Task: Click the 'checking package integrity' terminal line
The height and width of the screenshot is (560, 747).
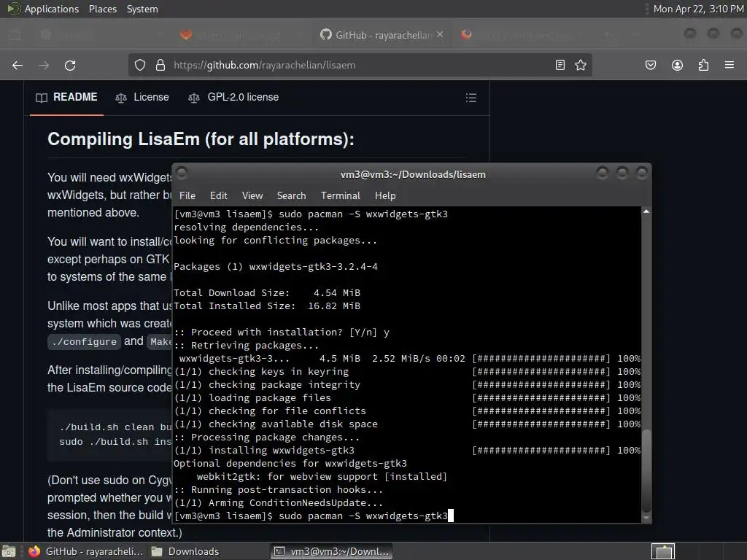Action: pyautogui.click(x=267, y=384)
